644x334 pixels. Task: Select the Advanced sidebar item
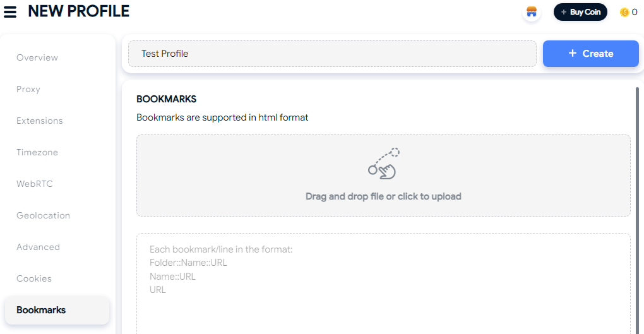pyautogui.click(x=38, y=247)
